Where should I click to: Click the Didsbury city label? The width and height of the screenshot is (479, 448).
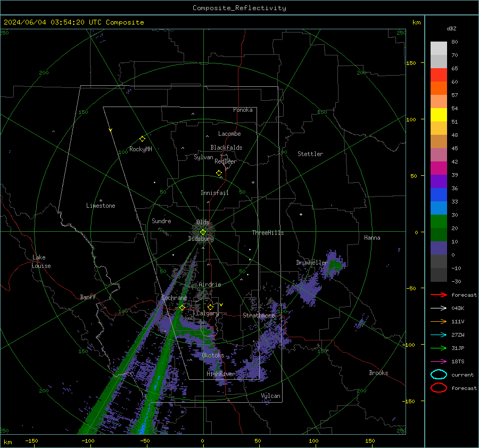click(201, 239)
